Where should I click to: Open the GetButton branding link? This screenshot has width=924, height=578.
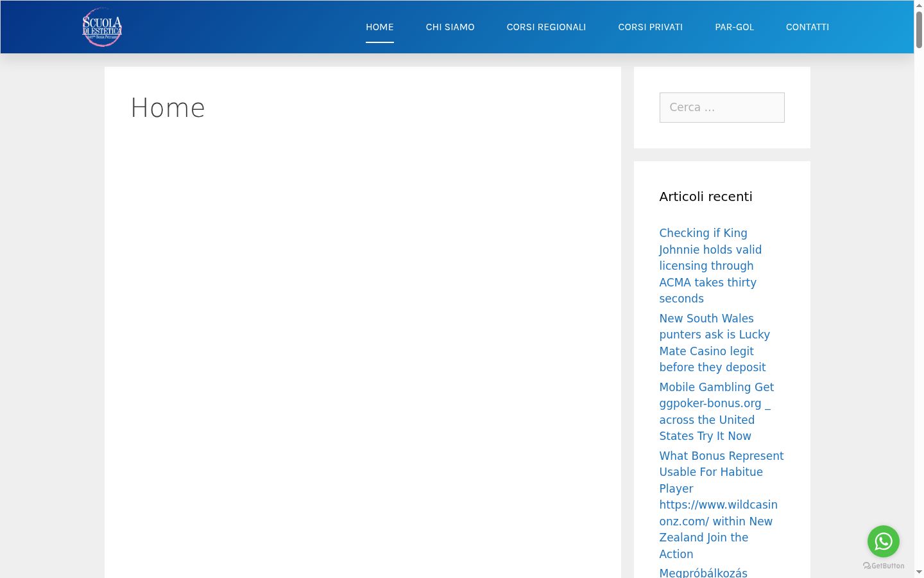(884, 566)
